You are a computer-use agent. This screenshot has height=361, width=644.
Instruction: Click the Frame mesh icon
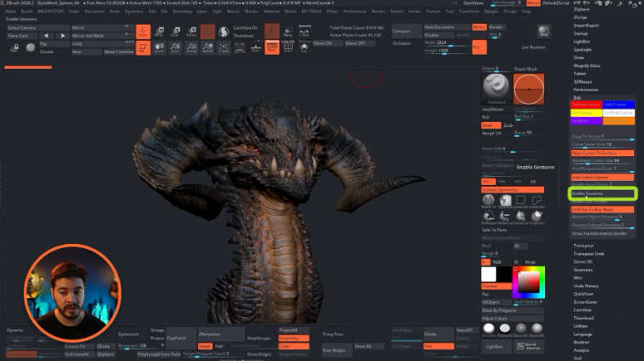pyautogui.click(x=223, y=47)
